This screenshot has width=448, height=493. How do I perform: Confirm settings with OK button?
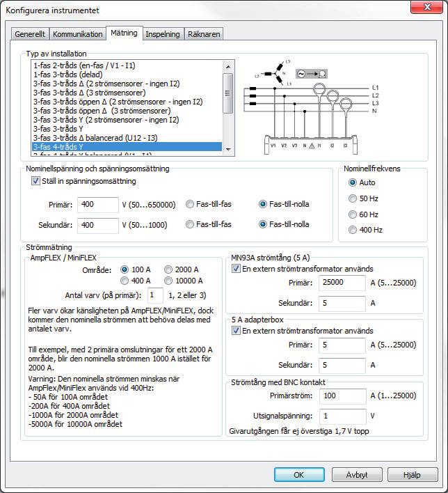tap(299, 474)
